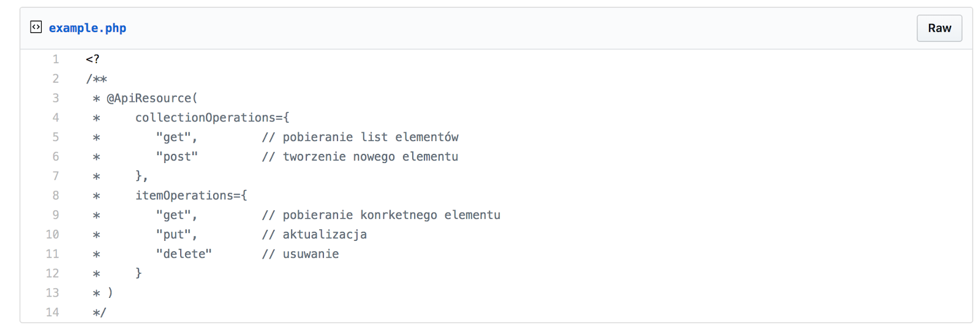Click line number 10 in the gutter
The height and width of the screenshot is (331, 980).
pos(53,235)
